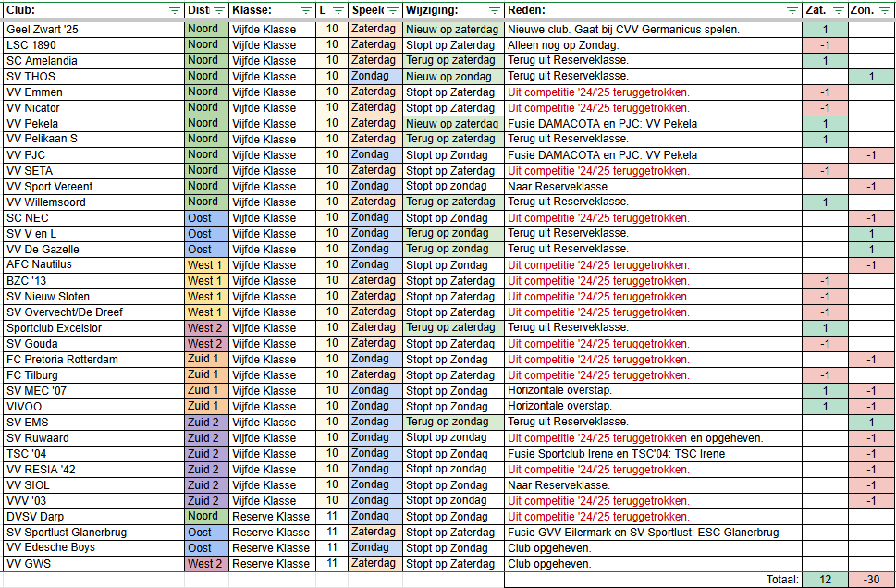Select the VV Nicator cell
The width and height of the screenshot is (896, 588).
[93, 108]
